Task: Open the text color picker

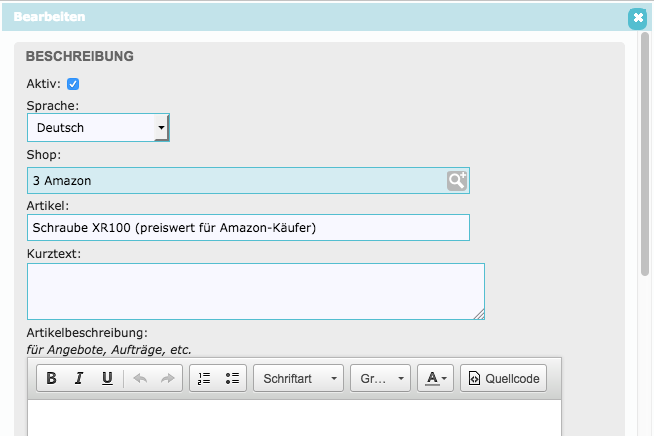Action: [x=435, y=378]
